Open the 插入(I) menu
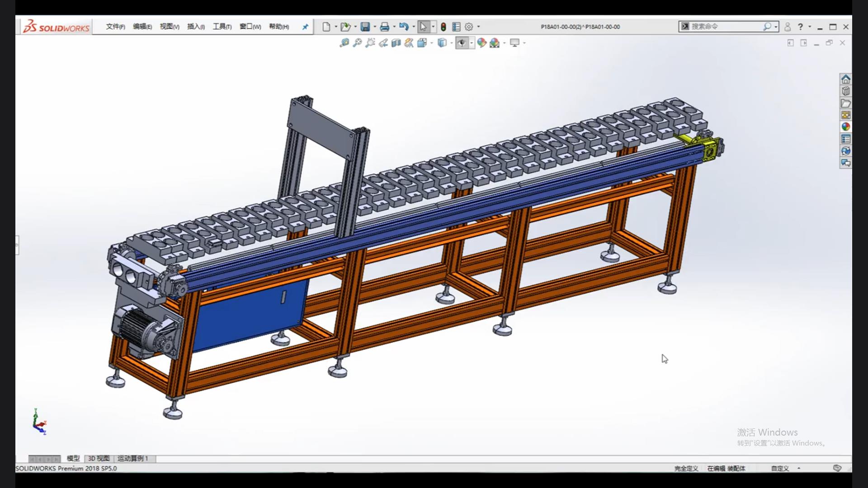868x488 pixels. (x=196, y=27)
